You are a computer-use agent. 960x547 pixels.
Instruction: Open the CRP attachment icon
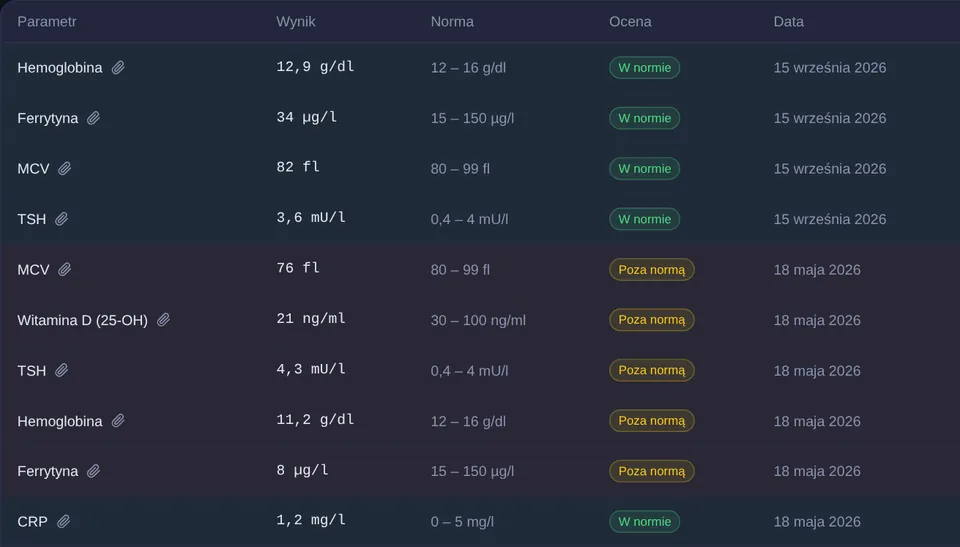(x=63, y=521)
